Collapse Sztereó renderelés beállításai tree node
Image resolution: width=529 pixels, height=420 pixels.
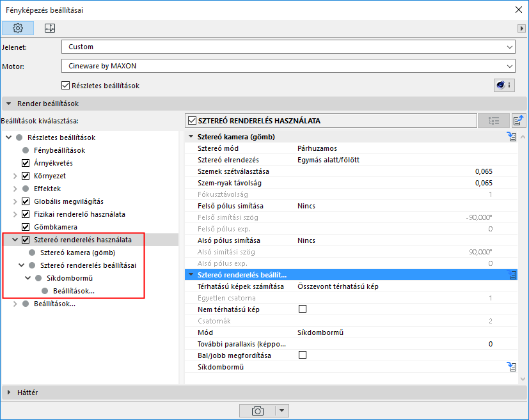(x=22, y=265)
